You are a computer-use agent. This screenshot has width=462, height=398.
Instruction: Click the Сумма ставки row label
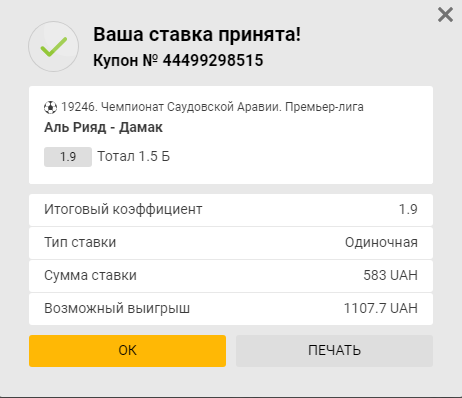pos(90,275)
